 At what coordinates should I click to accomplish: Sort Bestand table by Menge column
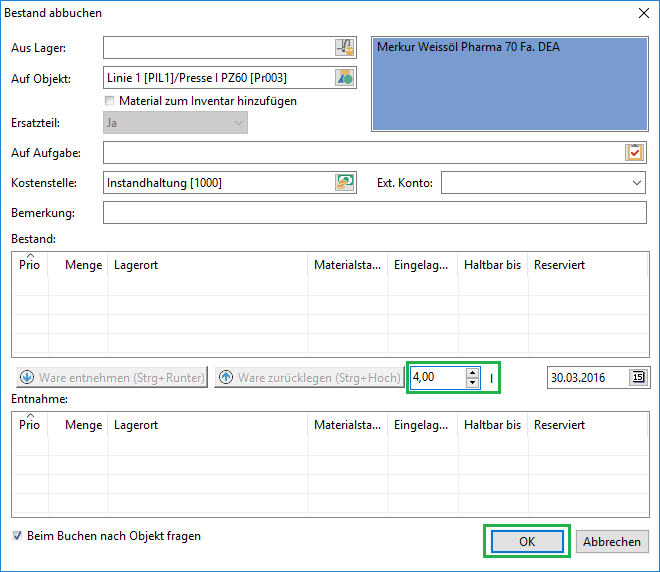(78, 265)
